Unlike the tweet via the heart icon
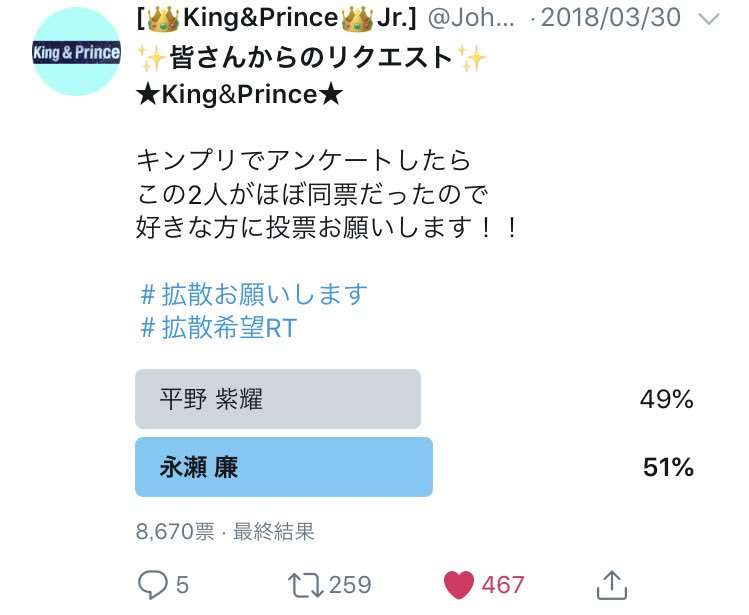Screen dimensions: 749x615 (x=457, y=584)
